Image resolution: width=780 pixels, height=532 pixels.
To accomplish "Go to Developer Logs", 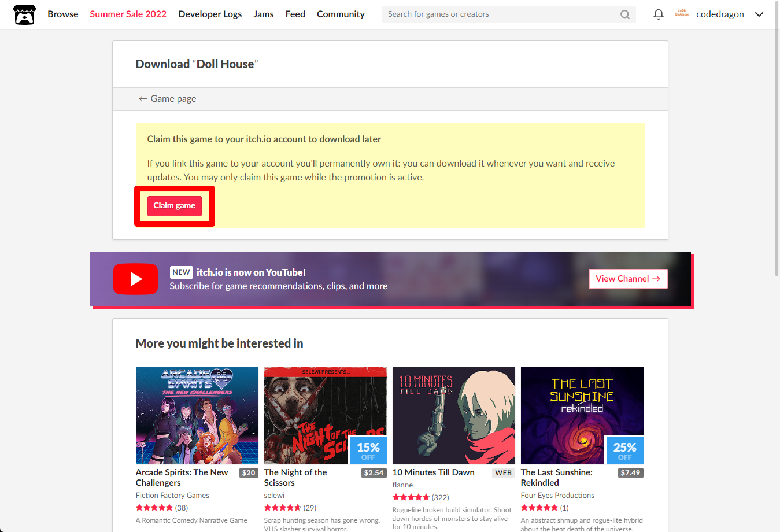I will pyautogui.click(x=210, y=14).
